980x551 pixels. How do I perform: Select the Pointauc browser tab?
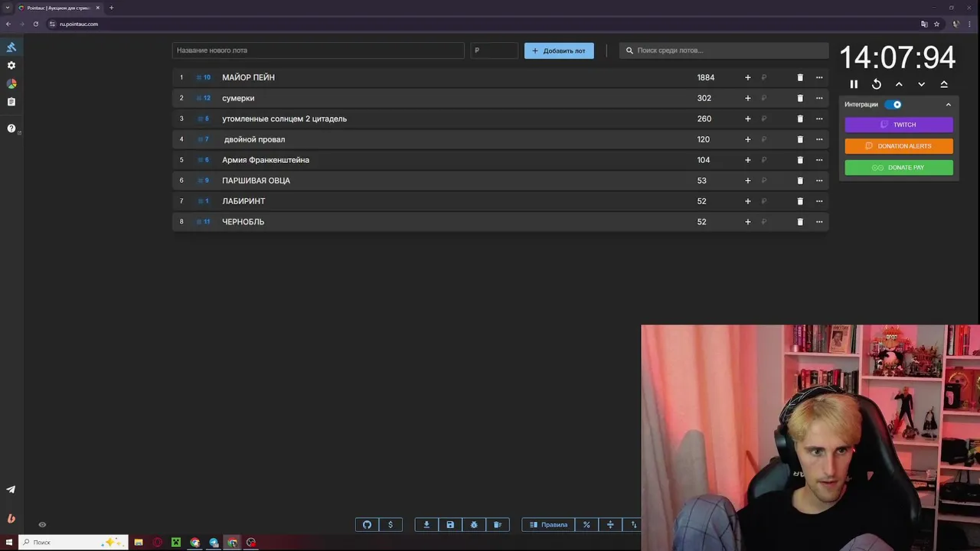point(59,8)
